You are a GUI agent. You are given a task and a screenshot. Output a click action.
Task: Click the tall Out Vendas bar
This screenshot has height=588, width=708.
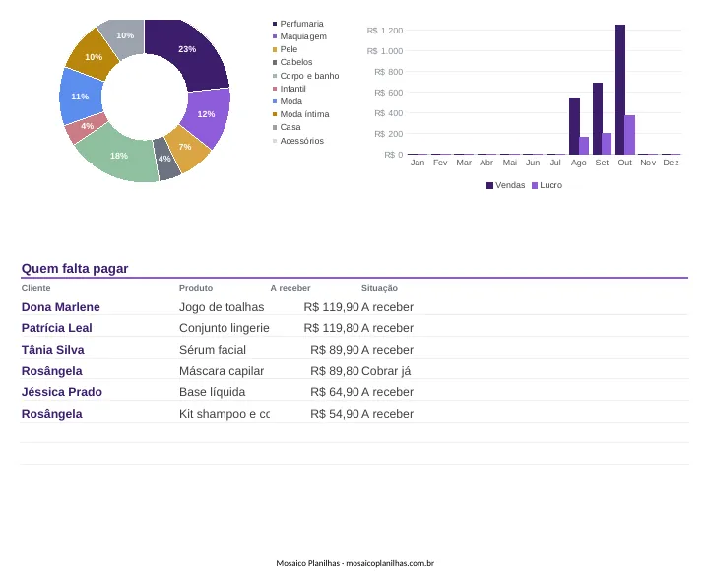(x=620, y=90)
